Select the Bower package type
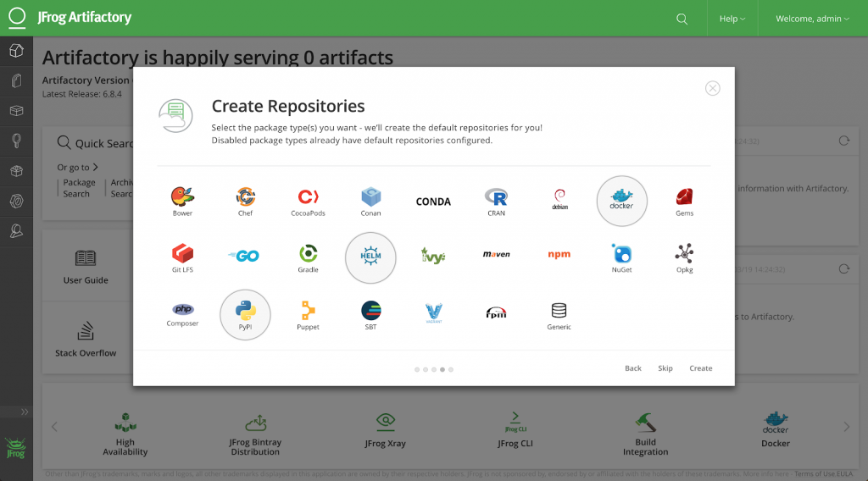The width and height of the screenshot is (868, 481). 182,201
